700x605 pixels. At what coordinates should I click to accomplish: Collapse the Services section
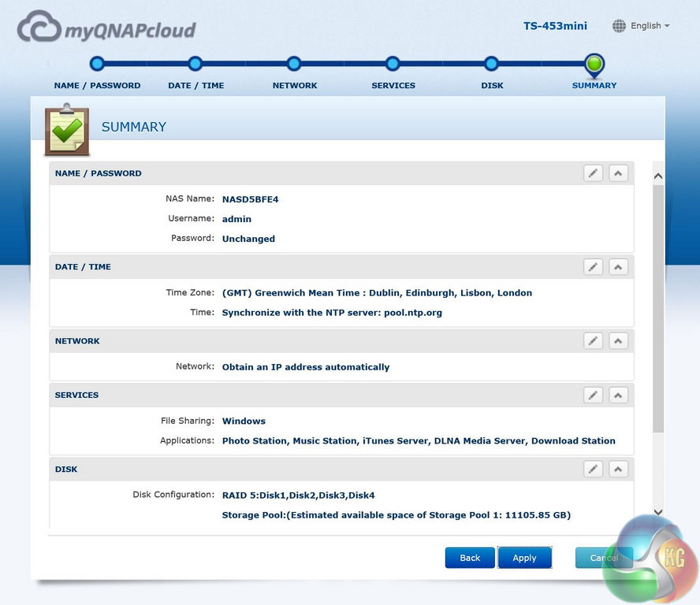coord(618,395)
